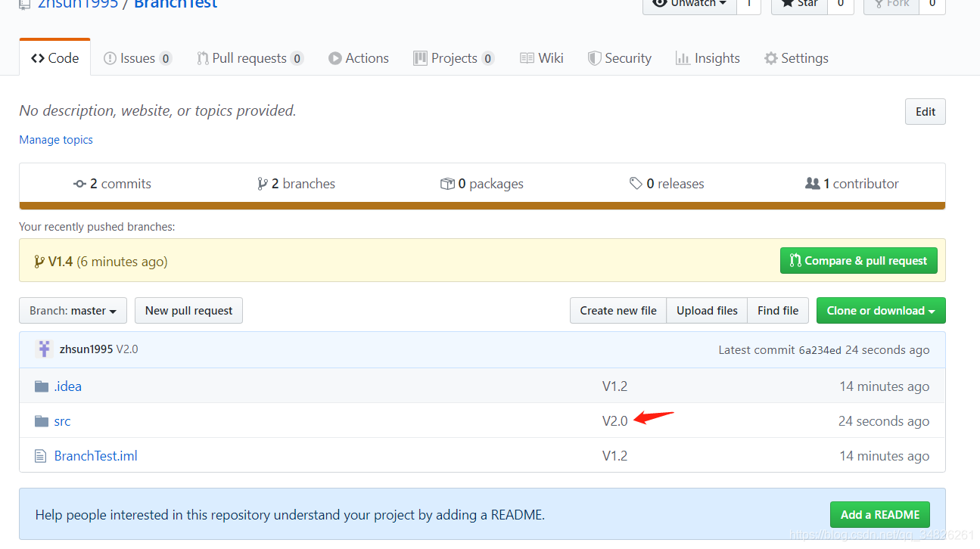Click the commits history icon
Image resolution: width=980 pixels, height=549 pixels.
79,184
